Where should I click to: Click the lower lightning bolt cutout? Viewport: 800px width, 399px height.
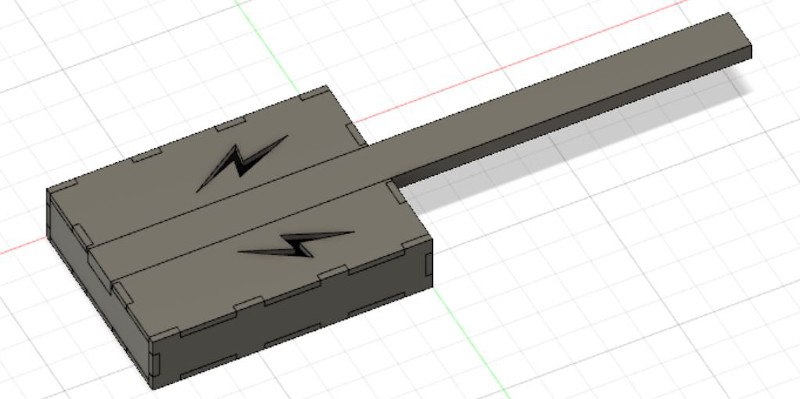pos(296,245)
